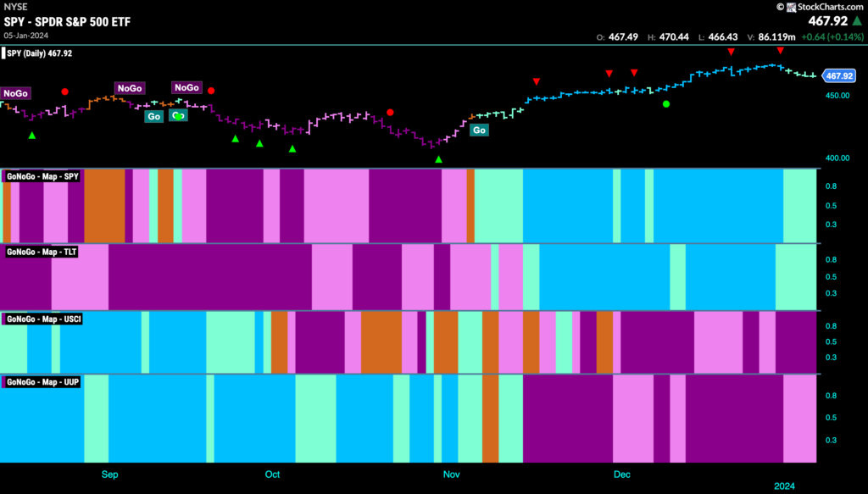868x494 pixels.
Task: Click the leftmost NoGo label on the price chart
Action: pos(15,93)
